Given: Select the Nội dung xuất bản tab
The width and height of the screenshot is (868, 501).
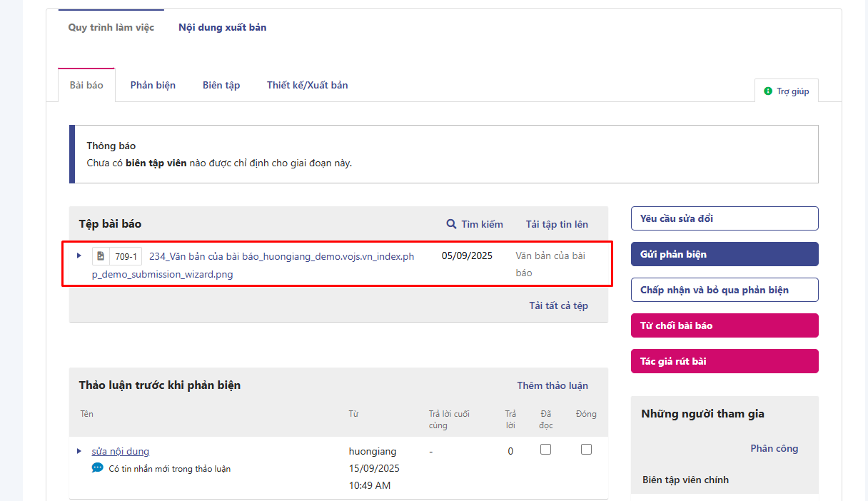Looking at the screenshot, I should pos(223,27).
